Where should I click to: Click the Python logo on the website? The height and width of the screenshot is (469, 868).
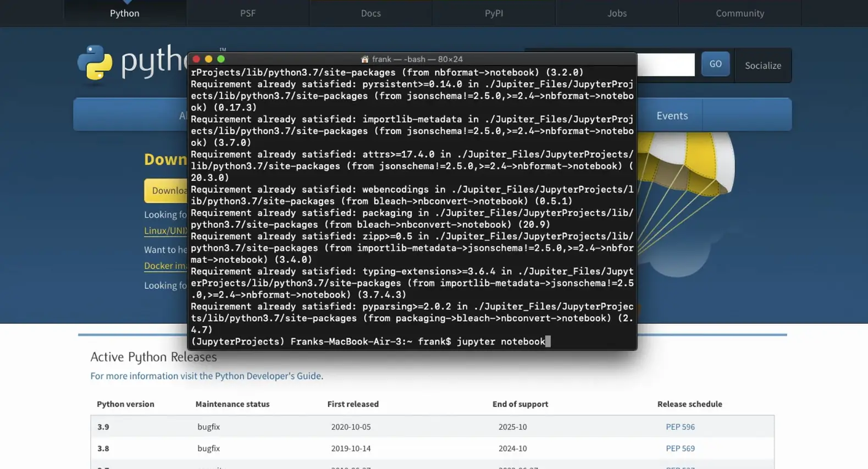click(132, 63)
